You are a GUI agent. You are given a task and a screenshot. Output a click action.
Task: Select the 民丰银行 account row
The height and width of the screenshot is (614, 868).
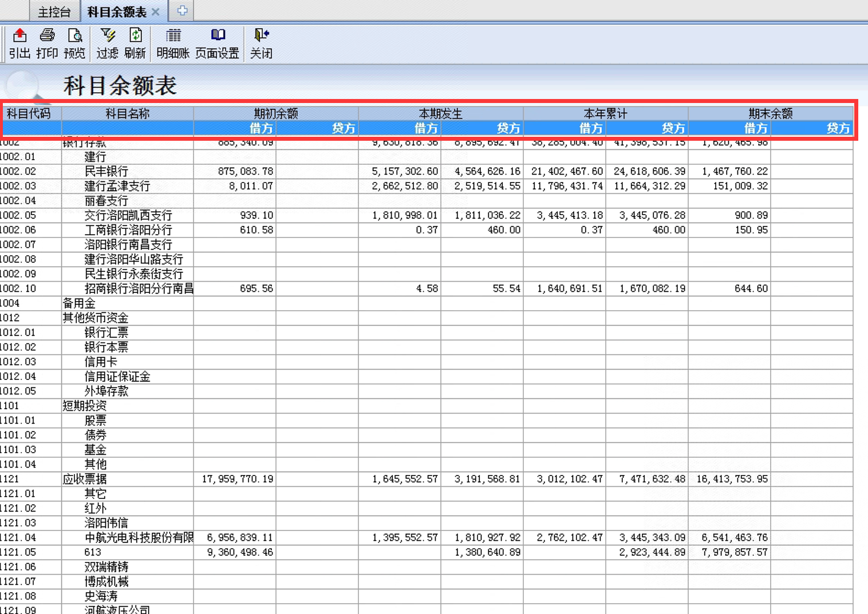coord(106,171)
